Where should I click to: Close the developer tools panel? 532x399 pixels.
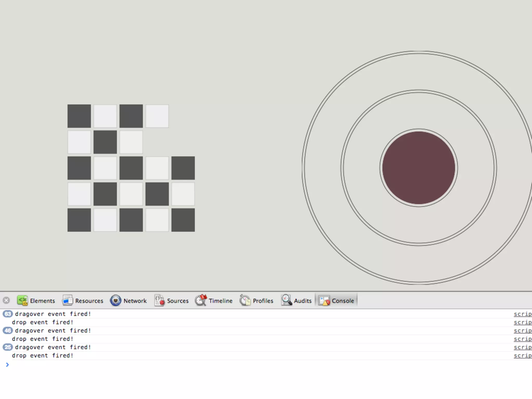tap(6, 301)
